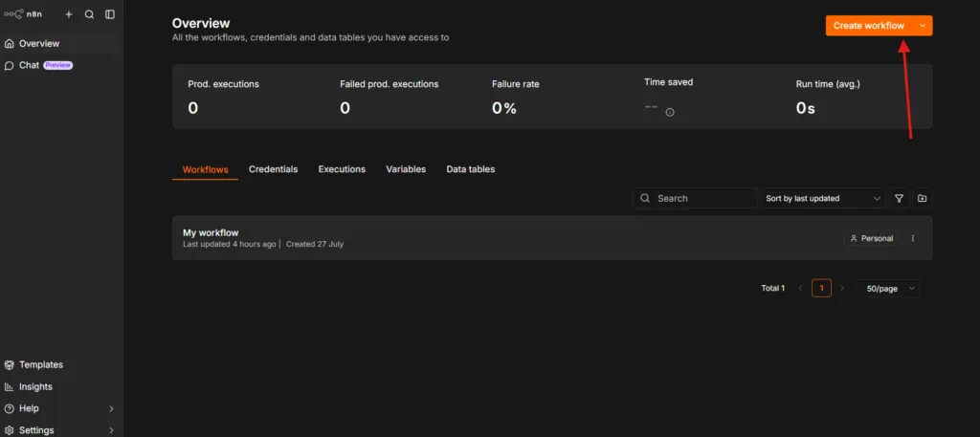Select the Failed prod. executions stat

pyautogui.click(x=400, y=97)
